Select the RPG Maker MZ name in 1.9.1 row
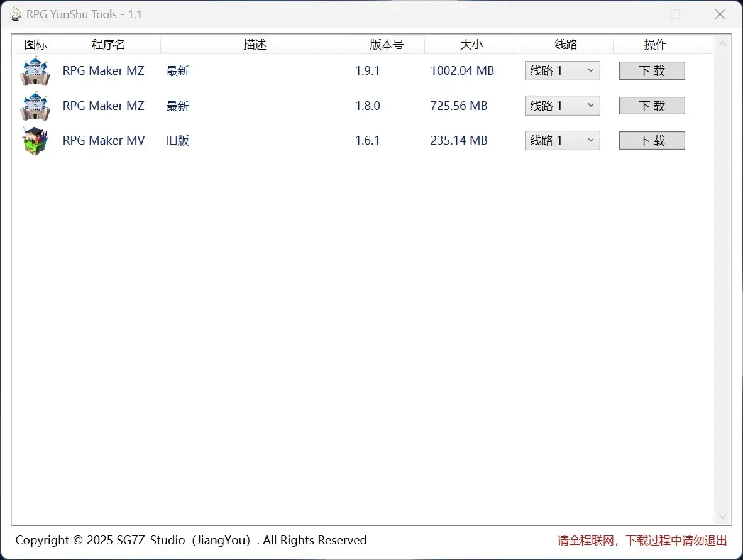 pyautogui.click(x=103, y=70)
